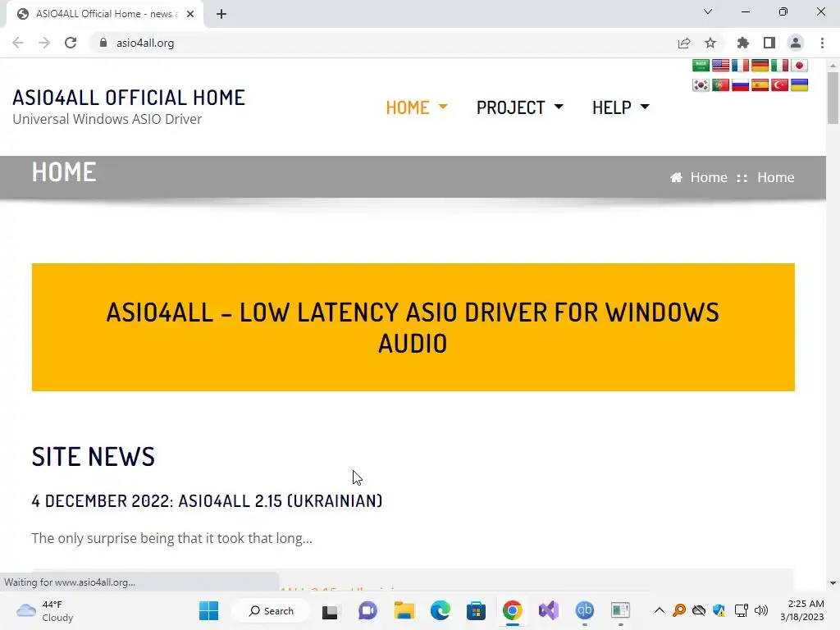Open the Windows Start menu
This screenshot has width=840, height=630.
coord(208,610)
